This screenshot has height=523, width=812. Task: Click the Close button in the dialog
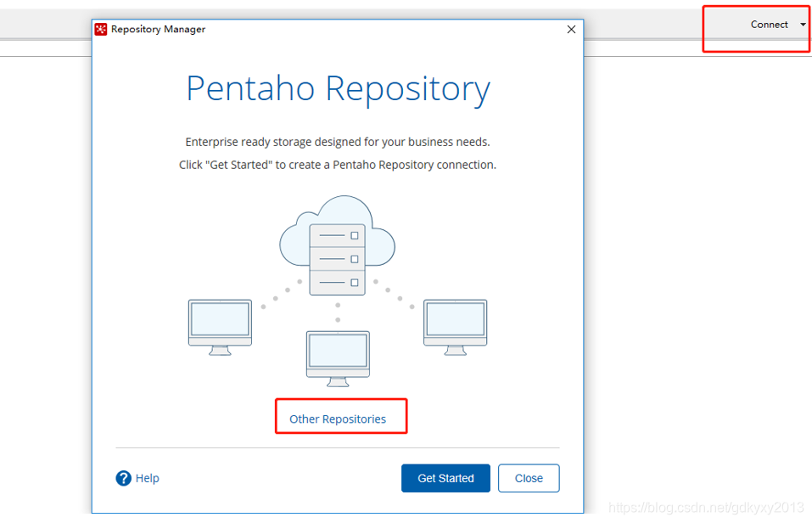pos(529,478)
